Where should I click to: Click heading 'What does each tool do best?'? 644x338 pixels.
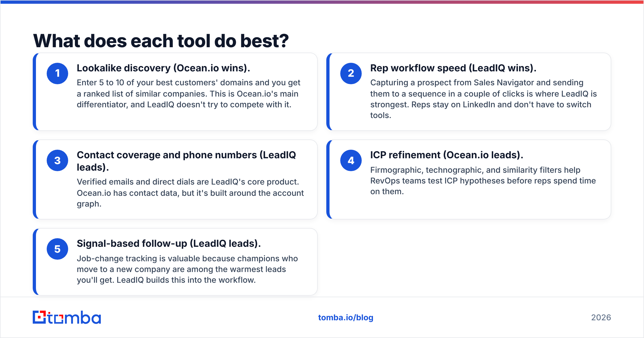[x=161, y=41]
